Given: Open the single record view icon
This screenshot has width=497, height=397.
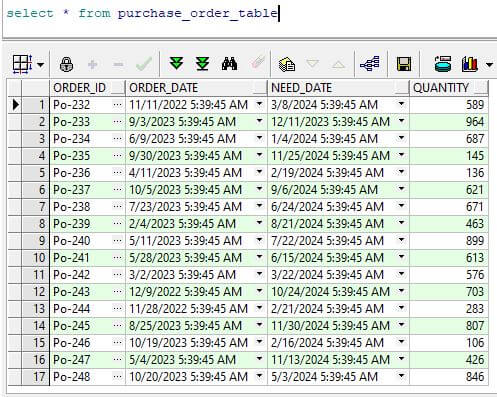Looking at the screenshot, I should coord(287,64).
